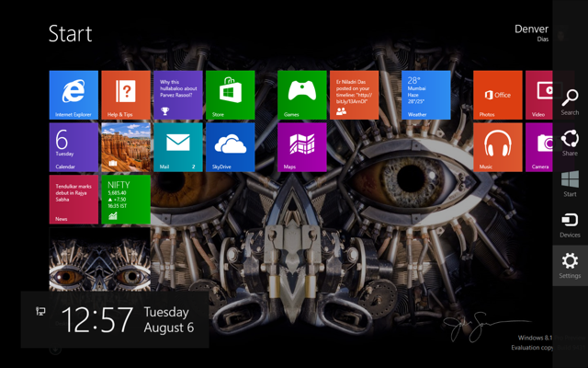Screen dimensions: 588x368
Task: Open the Calendar tile showing Tuesday 6
Action: coord(73,147)
